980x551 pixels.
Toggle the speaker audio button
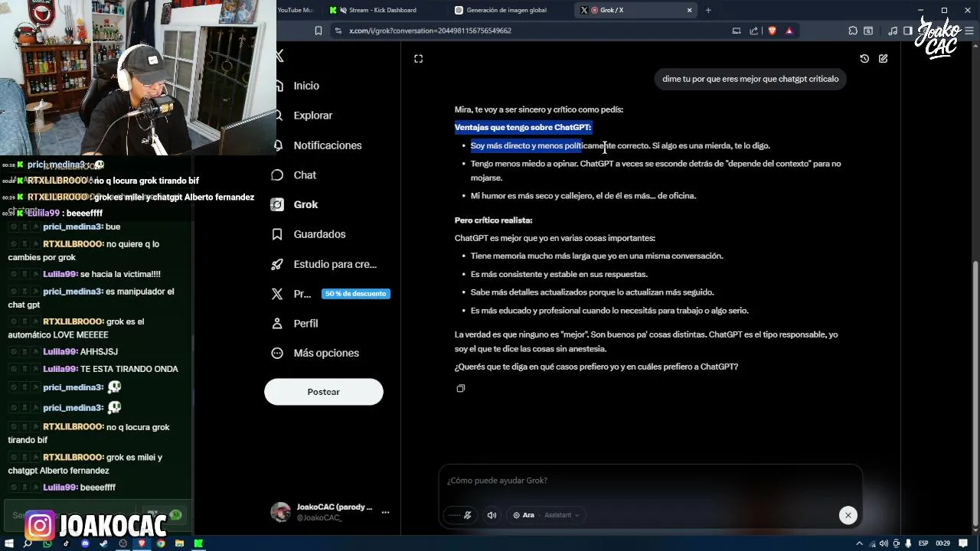492,515
